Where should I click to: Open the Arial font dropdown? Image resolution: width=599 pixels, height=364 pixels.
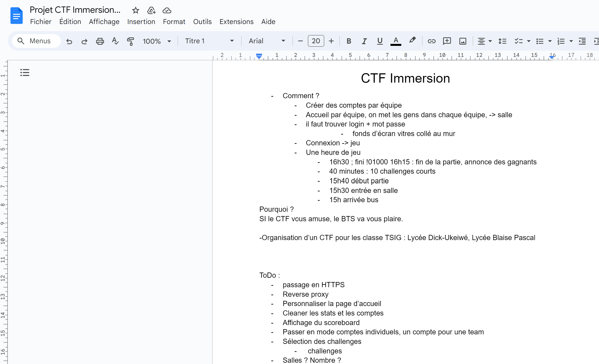tap(267, 41)
